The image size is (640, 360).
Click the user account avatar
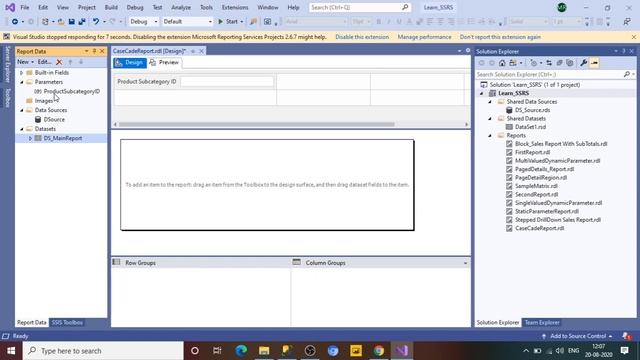[x=562, y=7]
